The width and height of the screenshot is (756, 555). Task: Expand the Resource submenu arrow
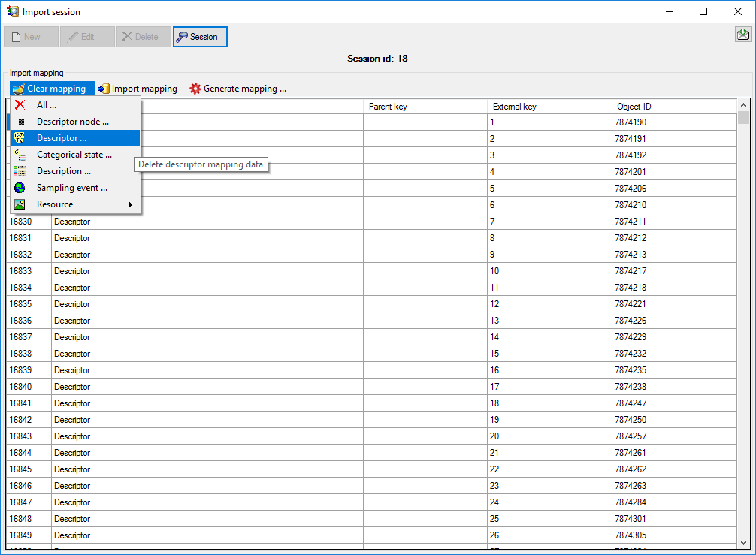tap(130, 204)
